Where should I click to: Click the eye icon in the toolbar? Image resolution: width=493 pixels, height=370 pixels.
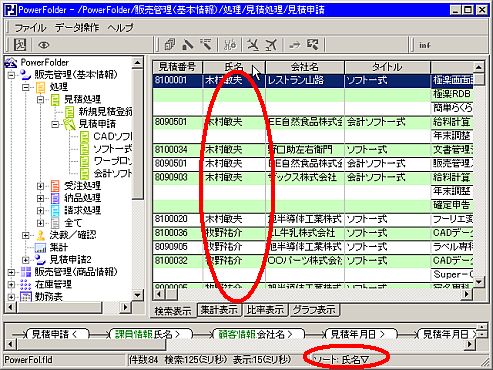tap(44, 45)
